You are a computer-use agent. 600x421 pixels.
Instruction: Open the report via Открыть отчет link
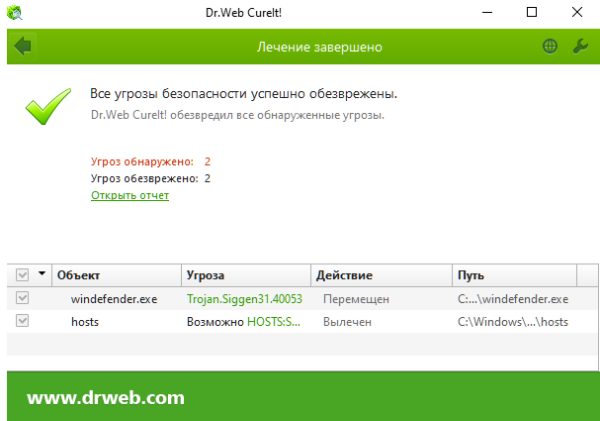click(130, 195)
